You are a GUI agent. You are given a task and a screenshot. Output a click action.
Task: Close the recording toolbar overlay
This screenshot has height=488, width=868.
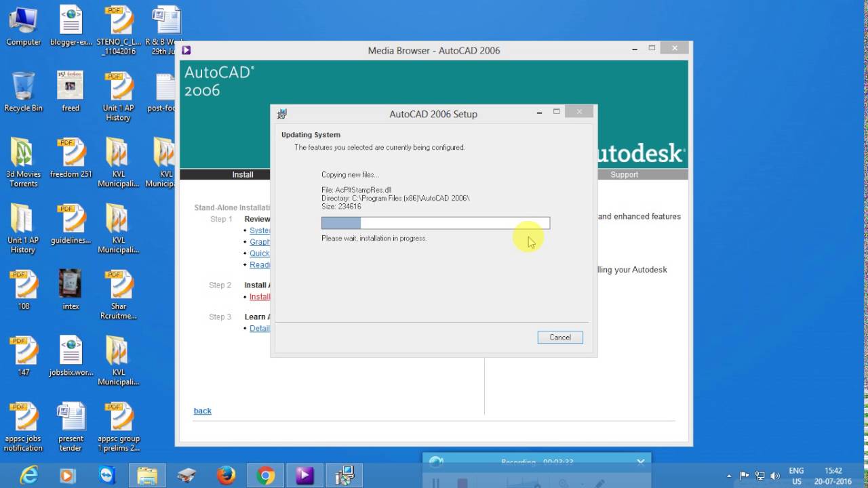[x=641, y=462]
